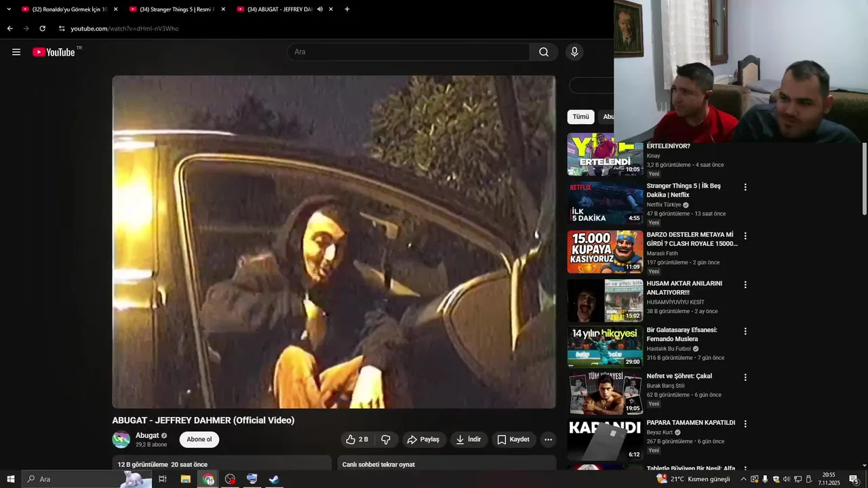Open options for Stranger Things 5 video

coord(745,187)
